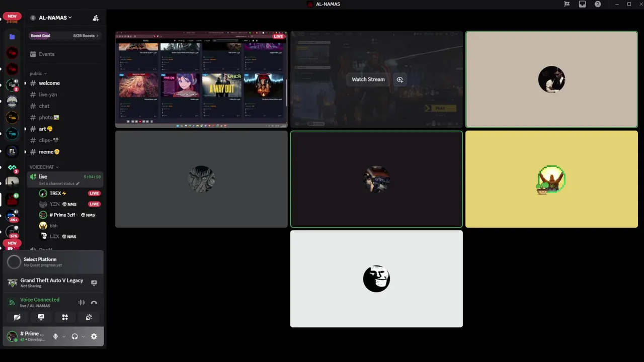Open the server with the 575 badge
Image resolution: width=644 pixels, height=362 pixels.
tap(12, 232)
